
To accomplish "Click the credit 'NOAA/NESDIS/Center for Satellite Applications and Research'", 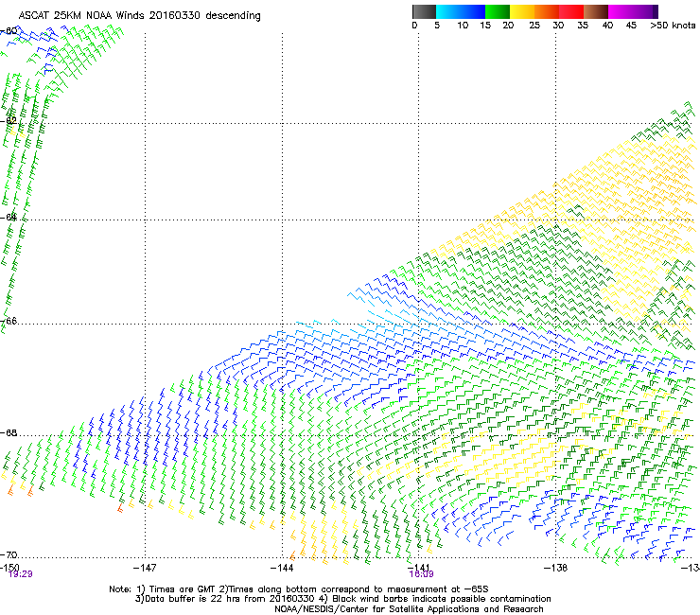I will [x=409, y=609].
